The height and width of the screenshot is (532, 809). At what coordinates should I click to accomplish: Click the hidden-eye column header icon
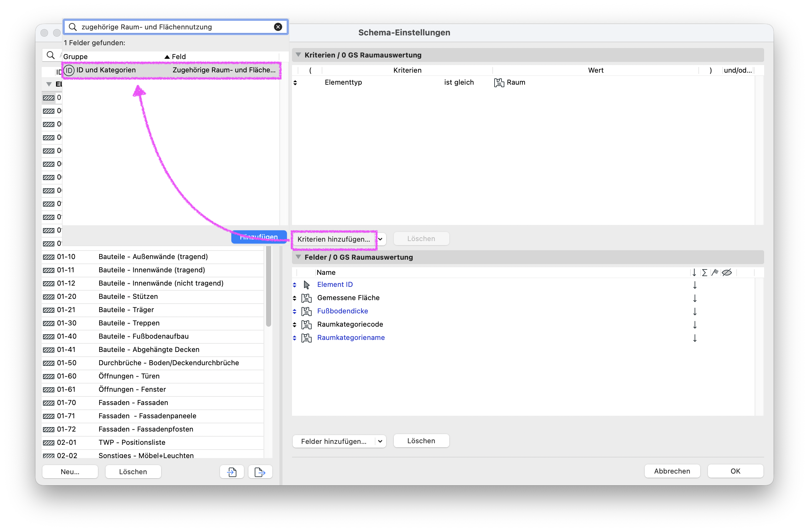(727, 272)
